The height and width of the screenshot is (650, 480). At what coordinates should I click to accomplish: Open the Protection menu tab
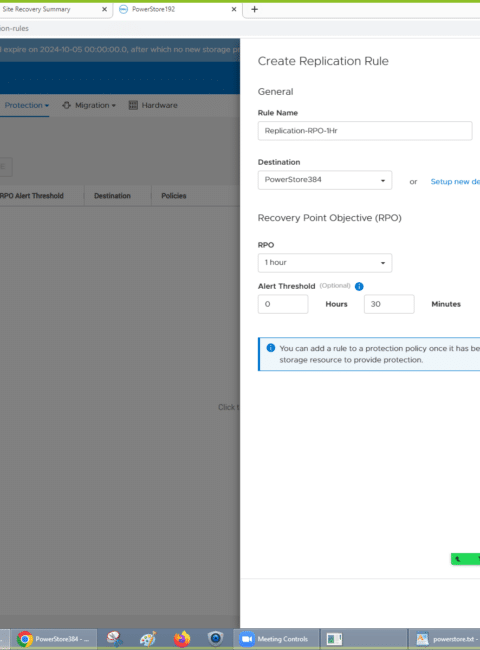[25, 105]
